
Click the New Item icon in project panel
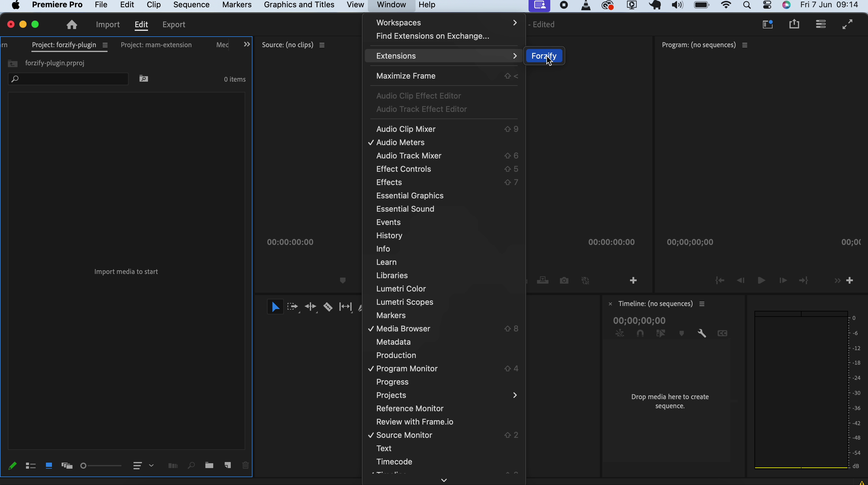(x=228, y=465)
